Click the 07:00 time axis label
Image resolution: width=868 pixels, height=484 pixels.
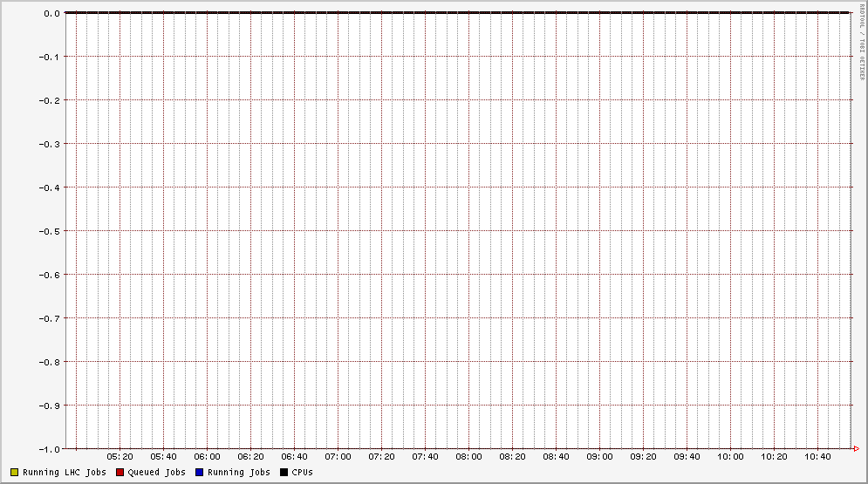coord(338,457)
